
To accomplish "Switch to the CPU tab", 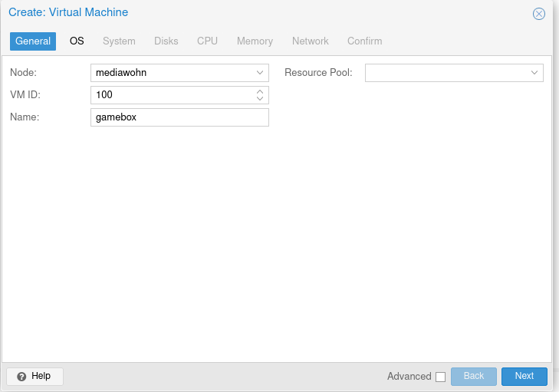I will click(207, 41).
